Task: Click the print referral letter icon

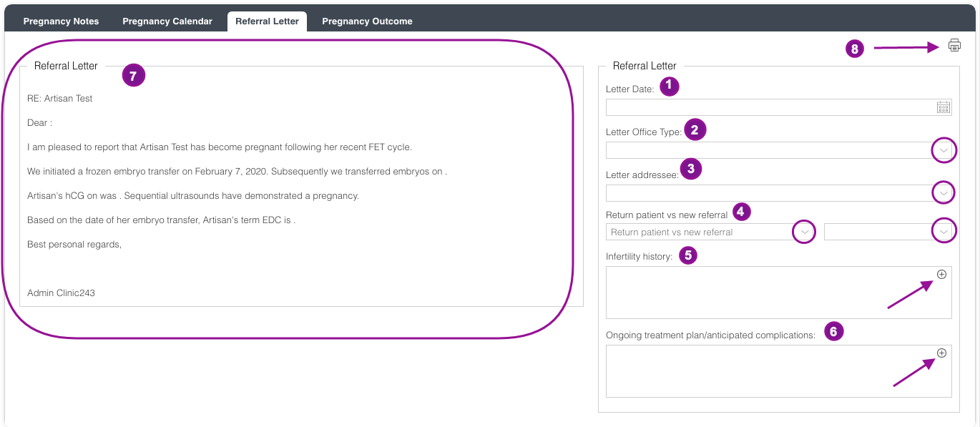Action: tap(954, 46)
